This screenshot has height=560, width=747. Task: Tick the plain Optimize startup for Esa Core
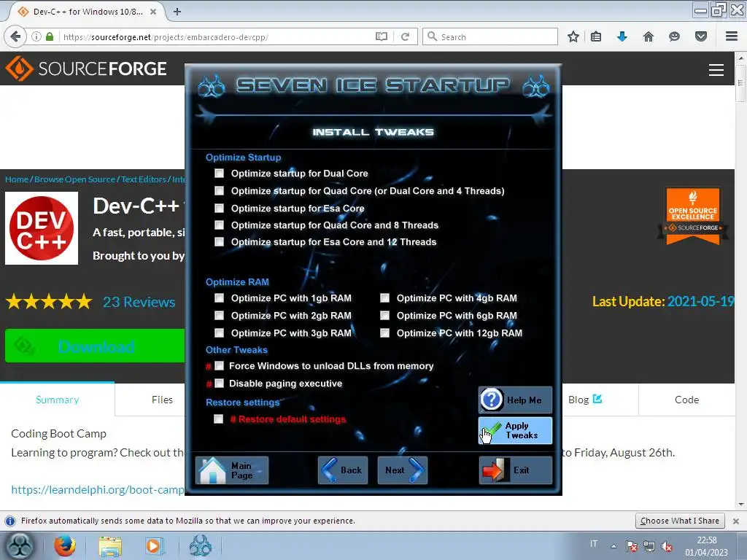(x=219, y=208)
